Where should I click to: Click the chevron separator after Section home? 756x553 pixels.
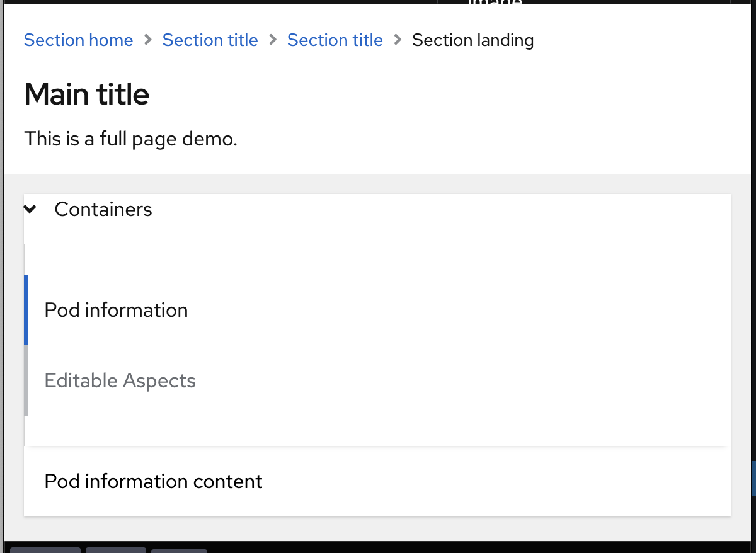point(148,40)
